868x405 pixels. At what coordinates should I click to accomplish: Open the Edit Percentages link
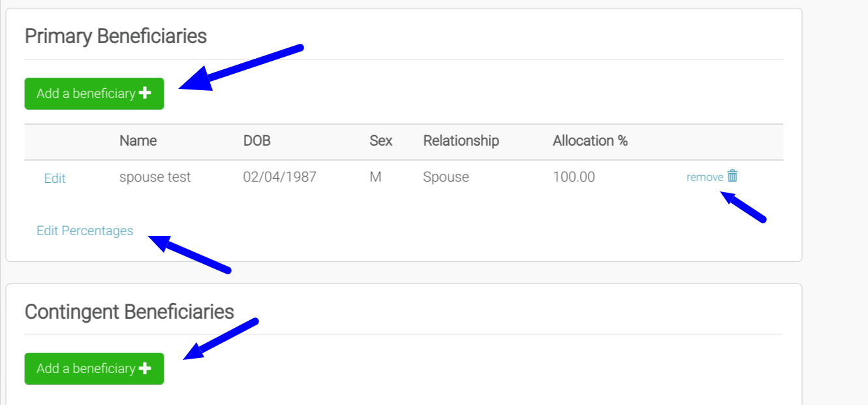[x=85, y=231]
